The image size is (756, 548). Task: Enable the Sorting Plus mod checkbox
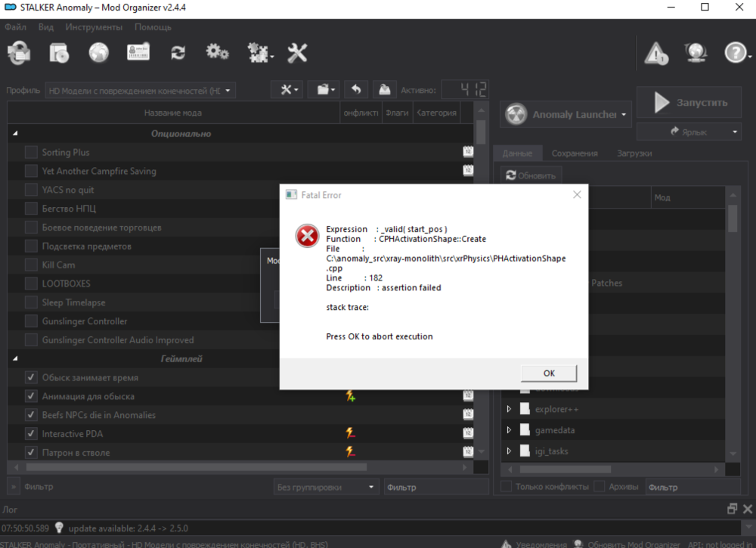[x=31, y=152]
